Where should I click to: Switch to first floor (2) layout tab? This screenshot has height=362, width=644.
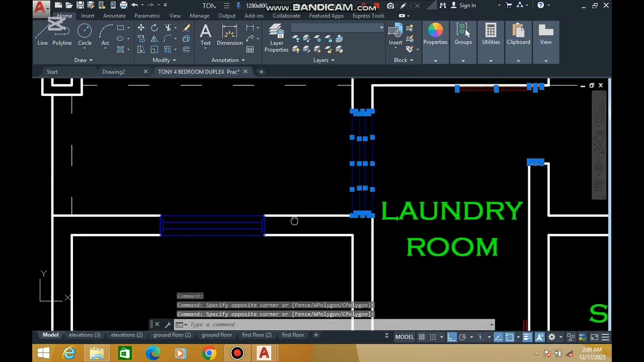(x=257, y=335)
